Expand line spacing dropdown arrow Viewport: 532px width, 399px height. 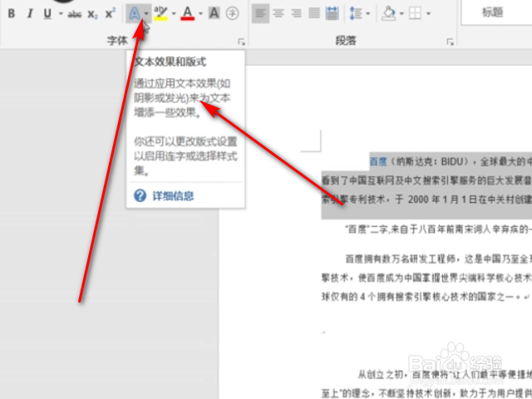coord(368,13)
